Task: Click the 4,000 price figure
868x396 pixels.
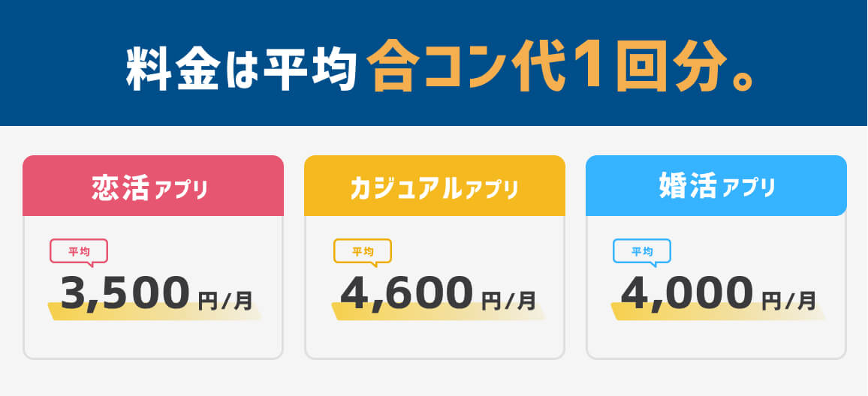Action: pos(687,293)
